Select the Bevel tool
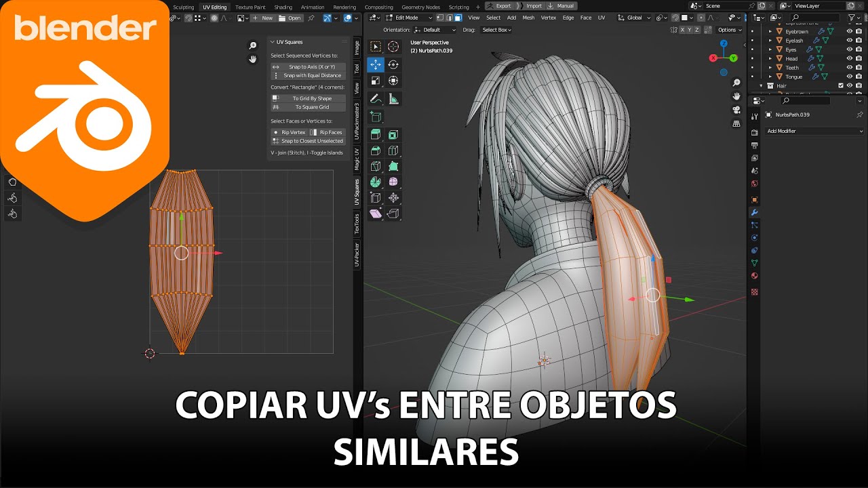The image size is (868, 488). pos(375,150)
